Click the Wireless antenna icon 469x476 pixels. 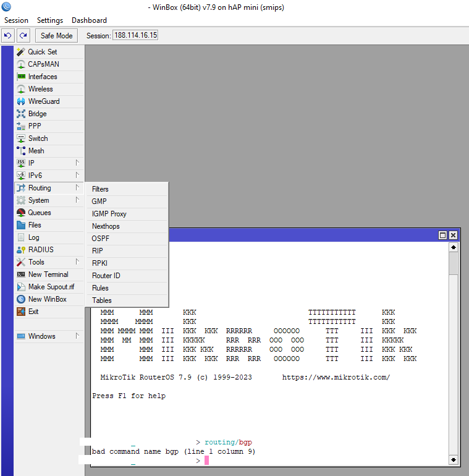[x=21, y=89]
